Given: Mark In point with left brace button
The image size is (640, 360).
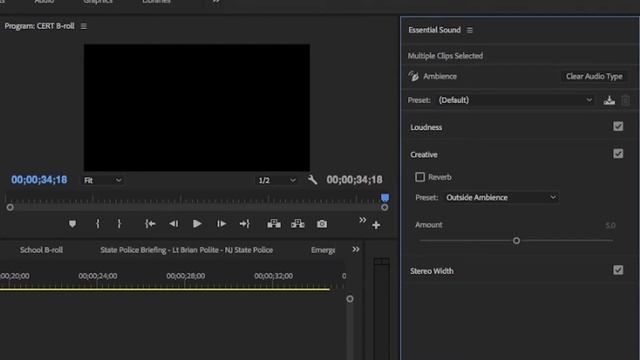Looking at the screenshot, I should (x=98, y=224).
